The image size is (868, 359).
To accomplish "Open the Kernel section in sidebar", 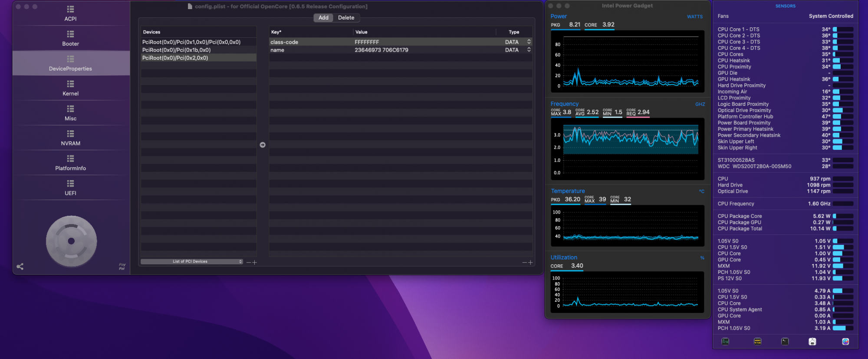I will click(71, 88).
